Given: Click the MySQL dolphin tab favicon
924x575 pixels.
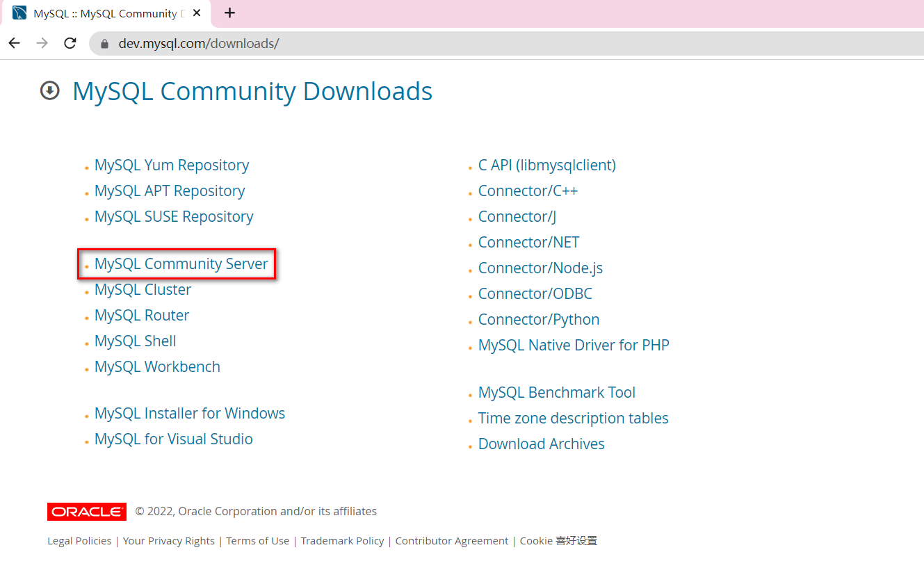Looking at the screenshot, I should coord(19,13).
